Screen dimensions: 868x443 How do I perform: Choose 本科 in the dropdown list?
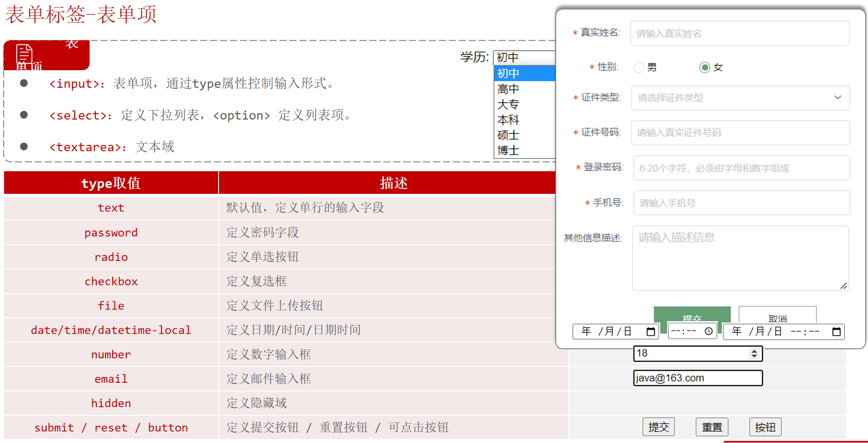(x=524, y=120)
